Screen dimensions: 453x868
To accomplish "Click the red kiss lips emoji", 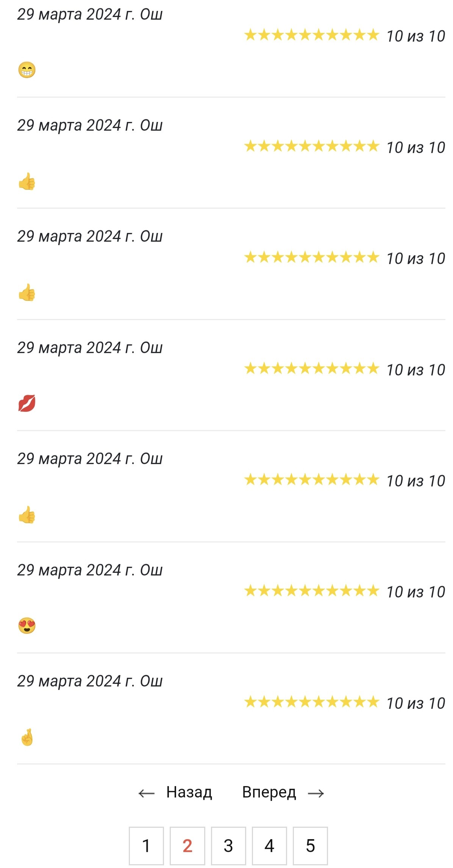I will (x=27, y=403).
